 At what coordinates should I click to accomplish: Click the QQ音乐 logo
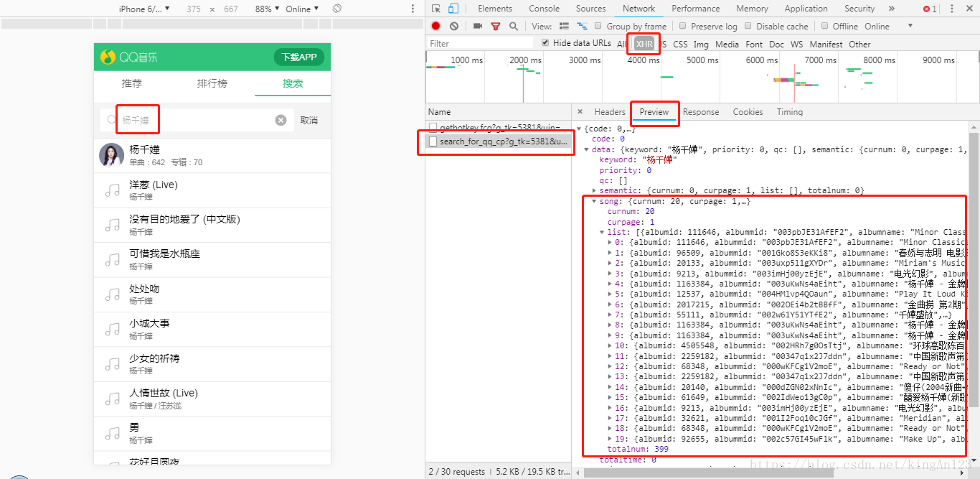(x=129, y=57)
